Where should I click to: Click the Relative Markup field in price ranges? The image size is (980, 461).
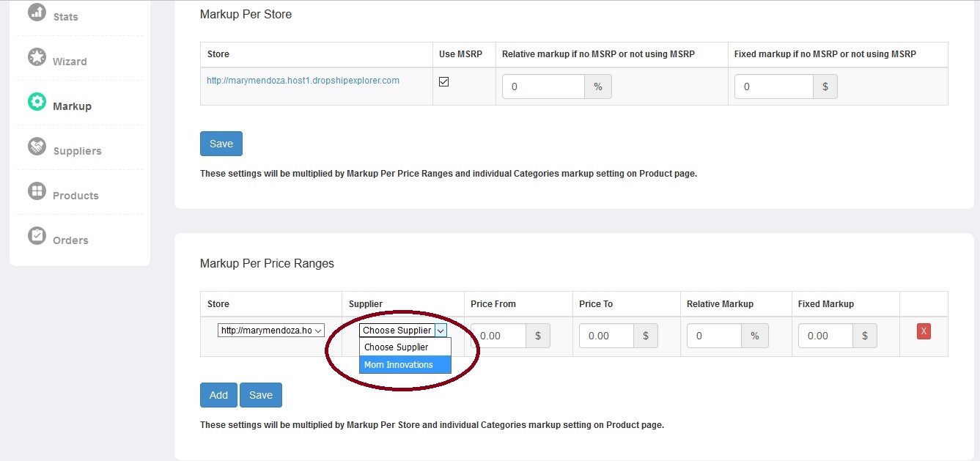(714, 336)
